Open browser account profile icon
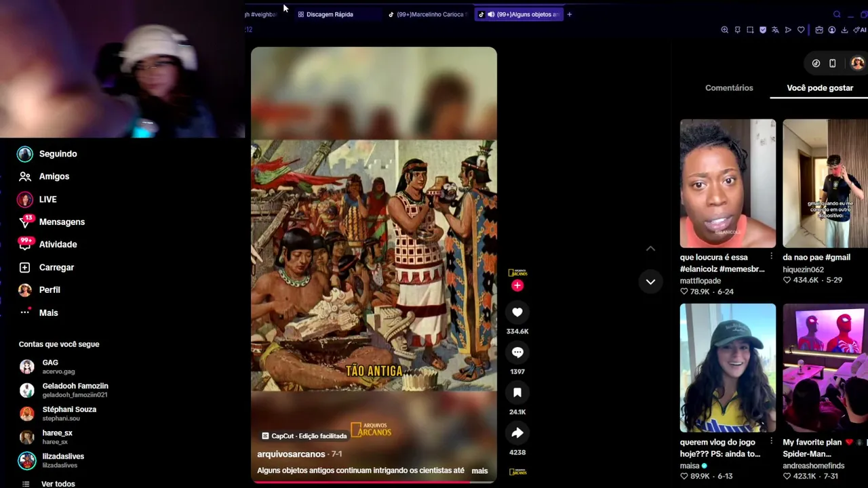 [x=832, y=30]
